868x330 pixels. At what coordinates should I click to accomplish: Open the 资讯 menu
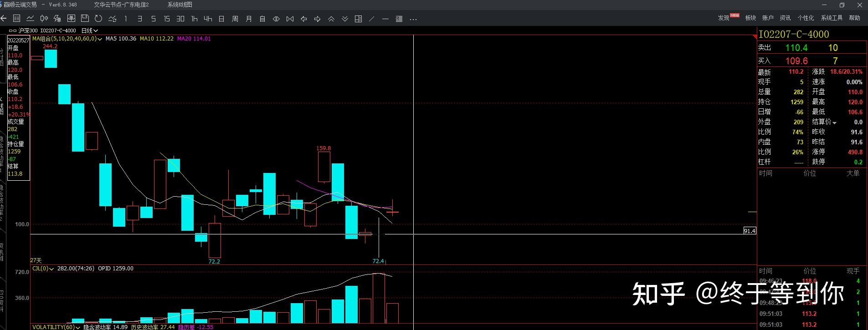(x=785, y=18)
